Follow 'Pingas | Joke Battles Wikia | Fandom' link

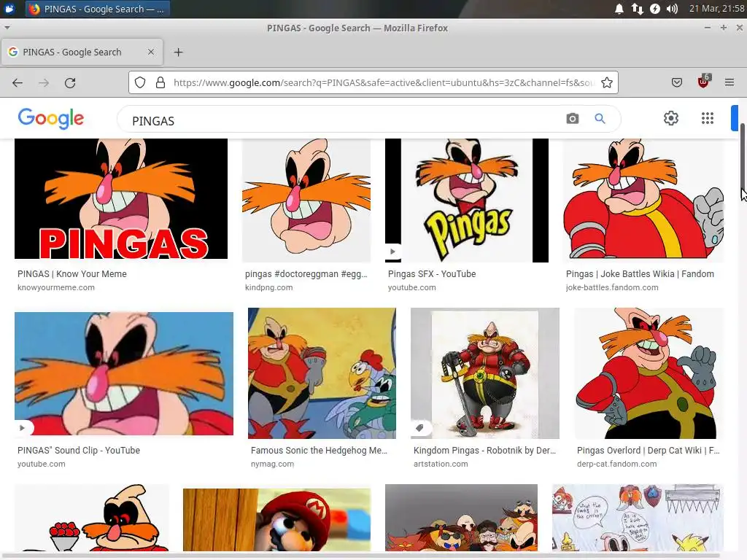tap(640, 274)
